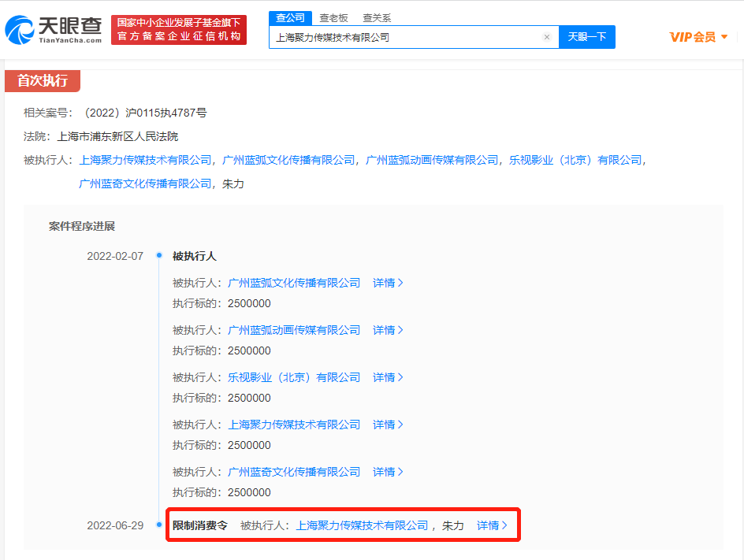The width and height of the screenshot is (744, 560).
Task: View 详情 for 广州蓝弧文化传播有限公司
Action: (x=388, y=283)
